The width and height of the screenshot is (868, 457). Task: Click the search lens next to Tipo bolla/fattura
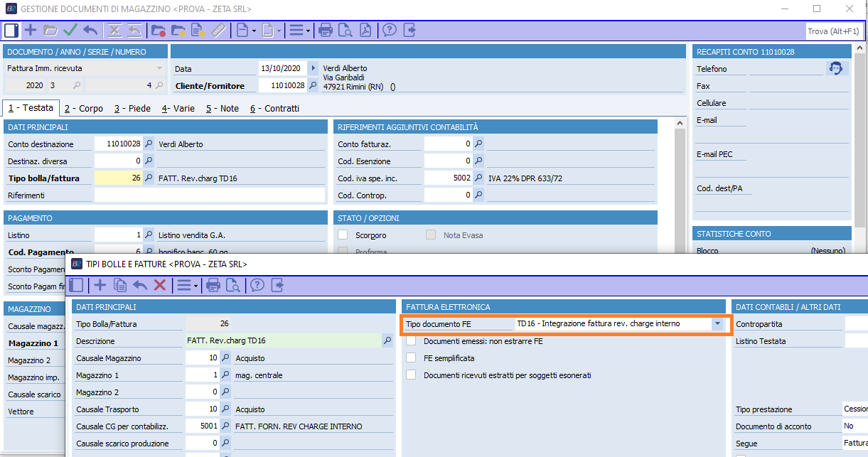coord(149,178)
